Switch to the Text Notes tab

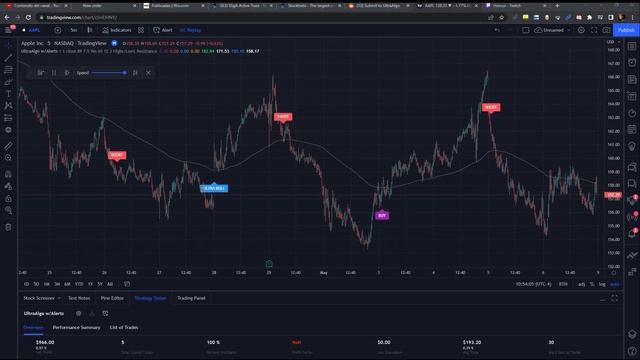79,298
